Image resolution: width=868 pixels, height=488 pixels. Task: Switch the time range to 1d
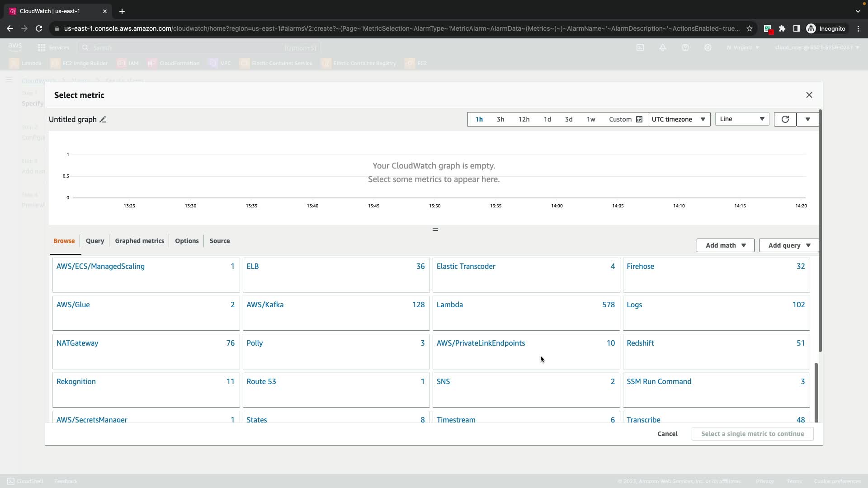(x=547, y=119)
